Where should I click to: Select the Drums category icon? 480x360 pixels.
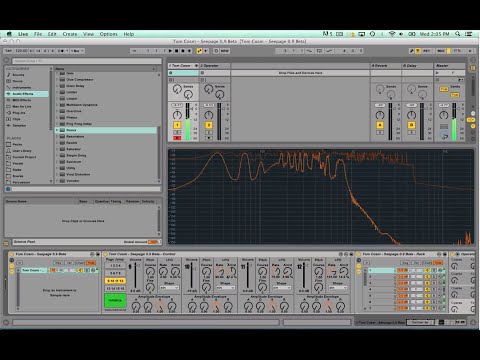[9, 81]
